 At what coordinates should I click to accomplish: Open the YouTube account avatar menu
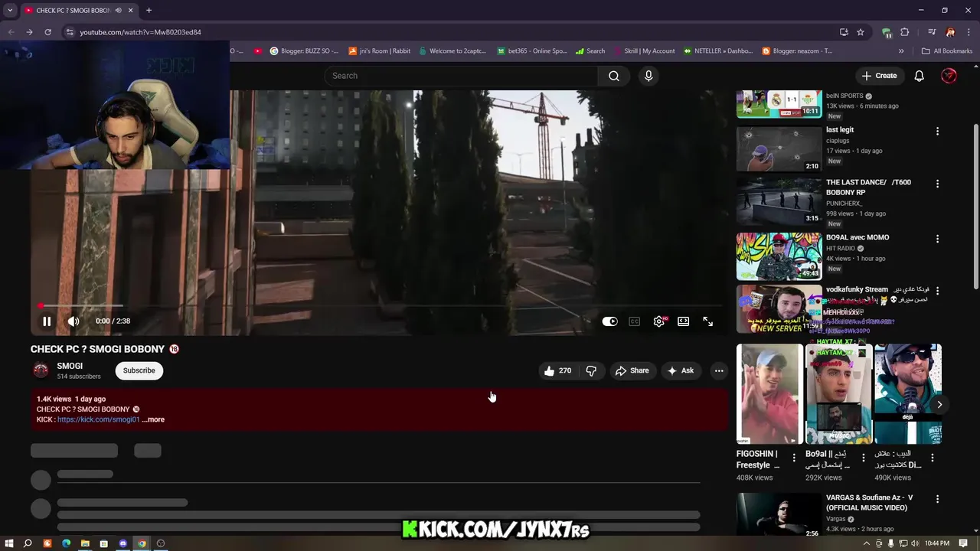(x=949, y=76)
